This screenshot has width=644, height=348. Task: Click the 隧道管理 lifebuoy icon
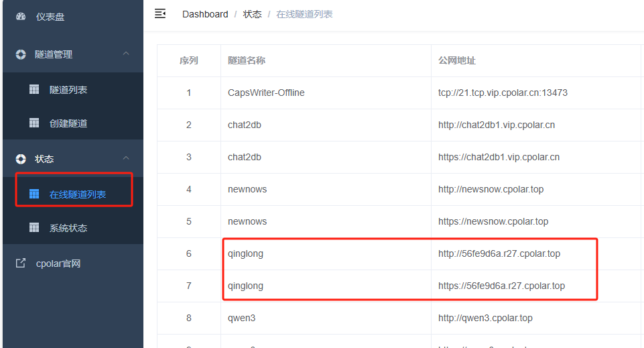point(21,54)
